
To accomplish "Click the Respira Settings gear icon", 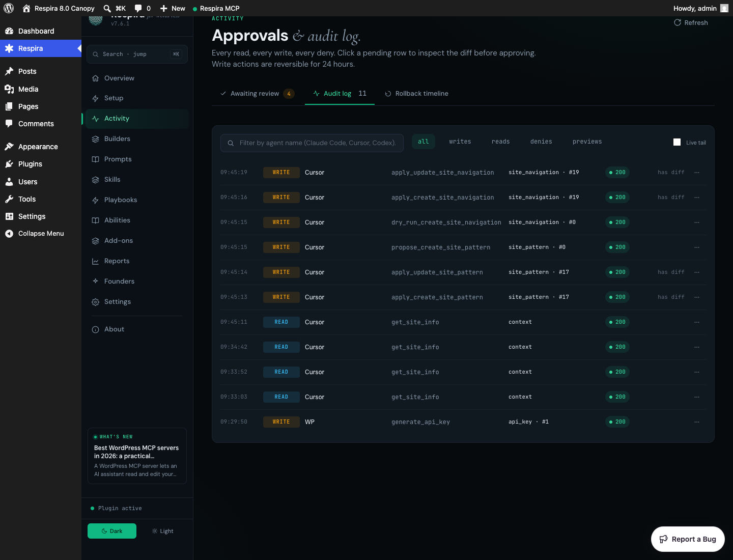I will (x=95, y=302).
